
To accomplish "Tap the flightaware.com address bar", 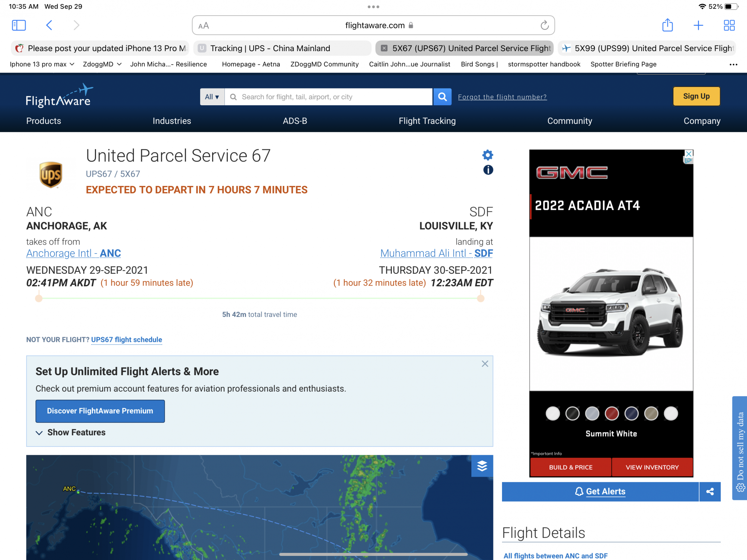I will pyautogui.click(x=373, y=25).
